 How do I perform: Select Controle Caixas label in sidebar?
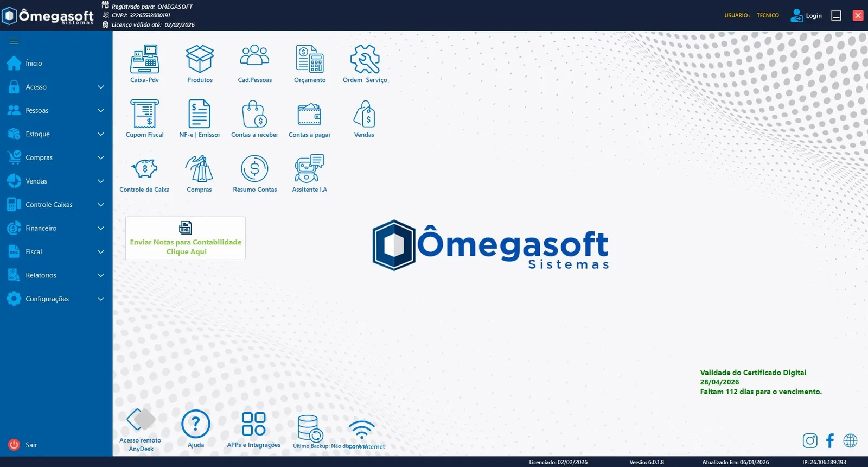[49, 205]
